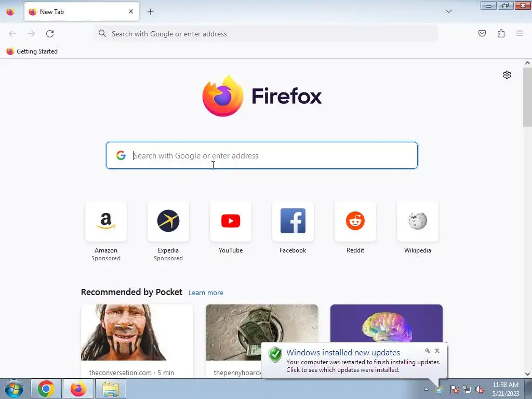Click the page scrollbar down arrow
The width and height of the screenshot is (532, 399).
[527, 374]
